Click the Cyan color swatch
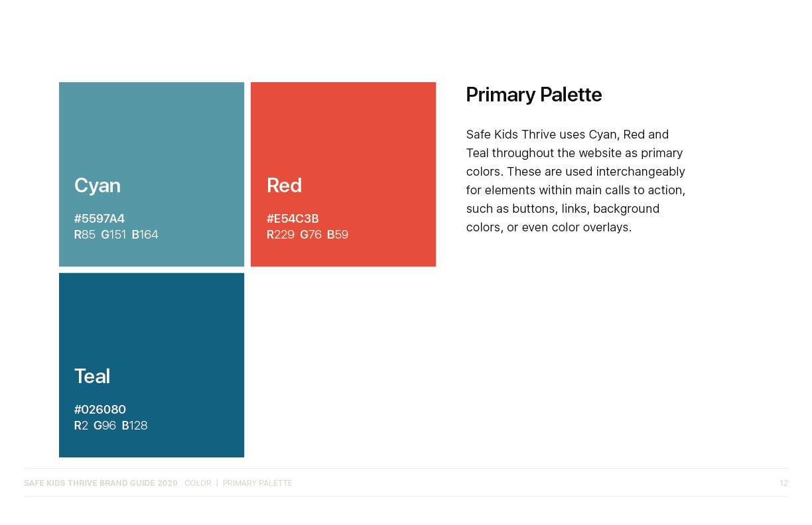Viewport: 812px width, 525px height. [x=151, y=174]
